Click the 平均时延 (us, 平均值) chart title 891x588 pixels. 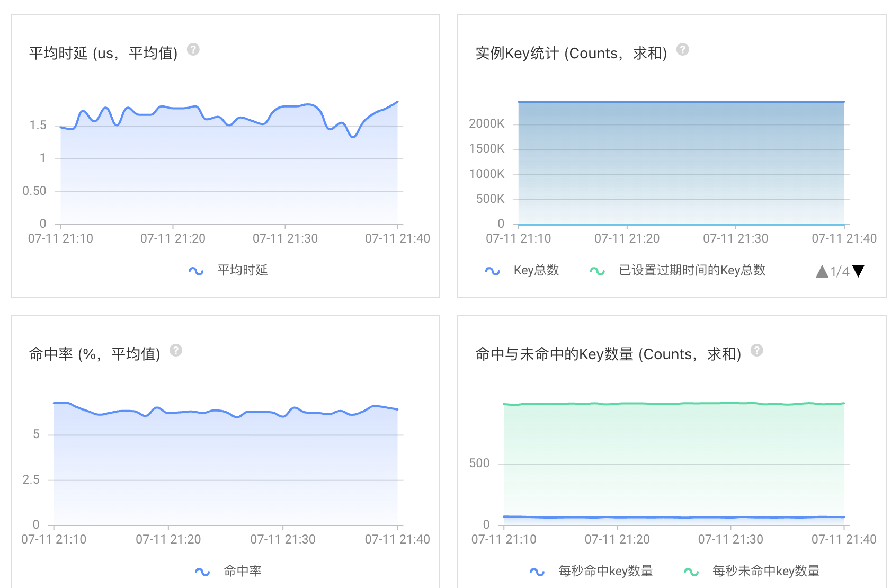click(103, 53)
